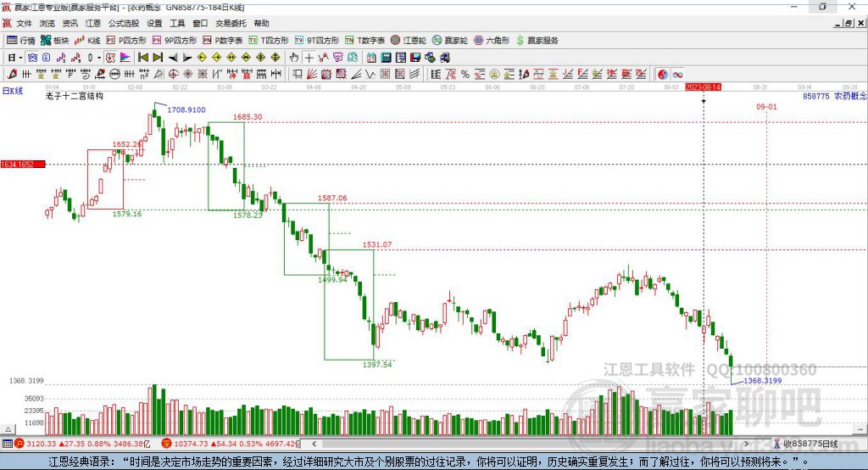Open the 板块 sector view
This screenshot has height=470, width=868.
55,41
